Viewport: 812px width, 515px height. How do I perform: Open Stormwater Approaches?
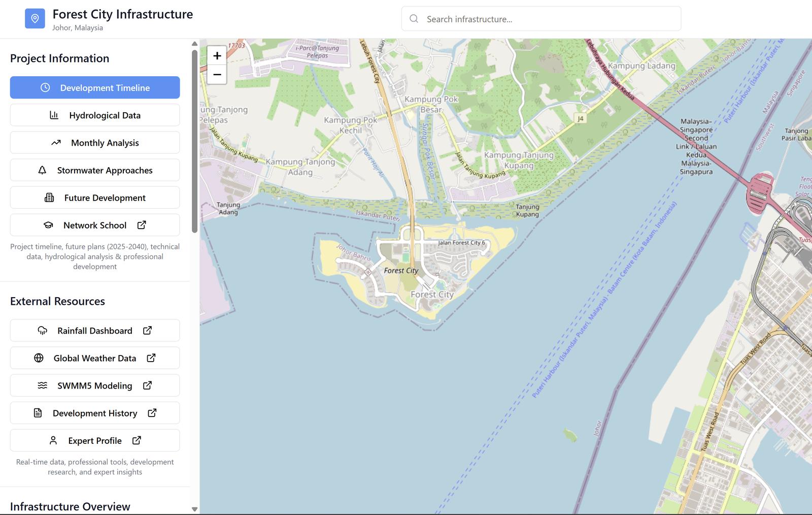click(x=95, y=170)
